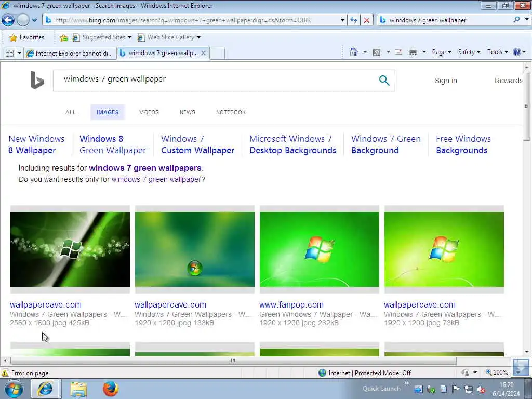Click the vertical scrollbar thumb
Screen dimensions: 532x399
pos(526,106)
